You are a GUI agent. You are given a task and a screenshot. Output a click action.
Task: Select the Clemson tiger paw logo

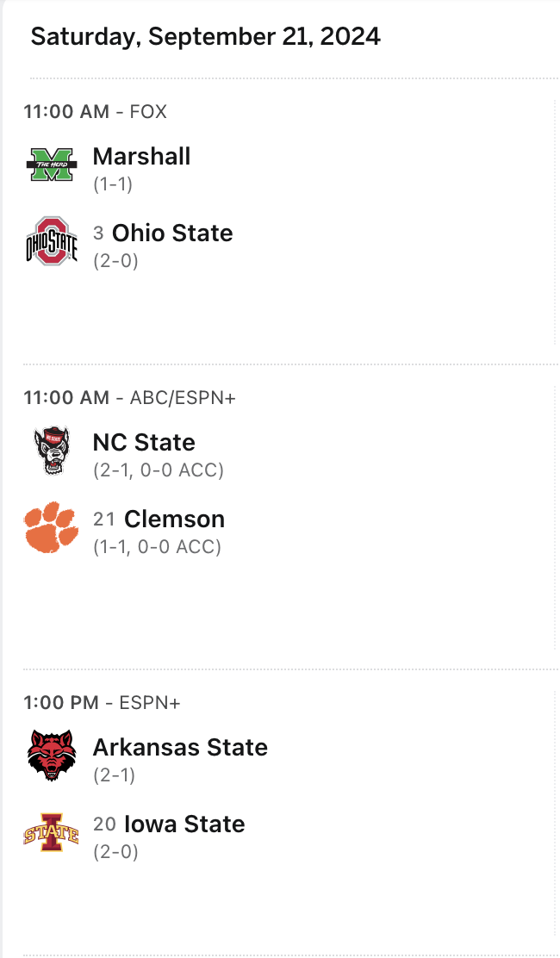tap(52, 527)
